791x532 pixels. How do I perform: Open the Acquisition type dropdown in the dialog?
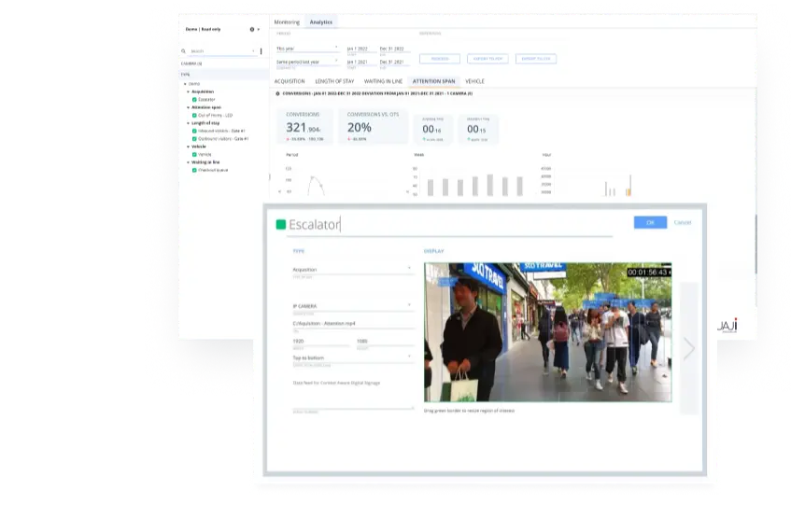tap(353, 270)
